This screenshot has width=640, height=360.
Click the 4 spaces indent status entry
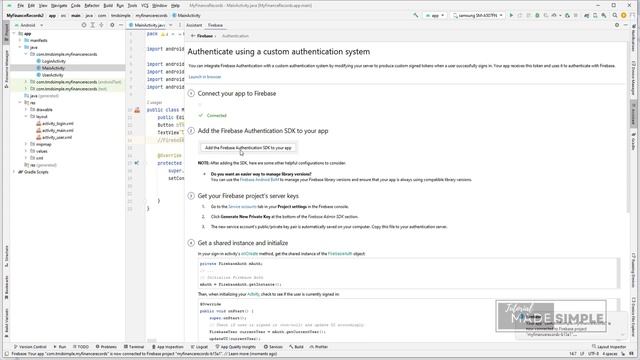pyautogui.click(x=610, y=354)
